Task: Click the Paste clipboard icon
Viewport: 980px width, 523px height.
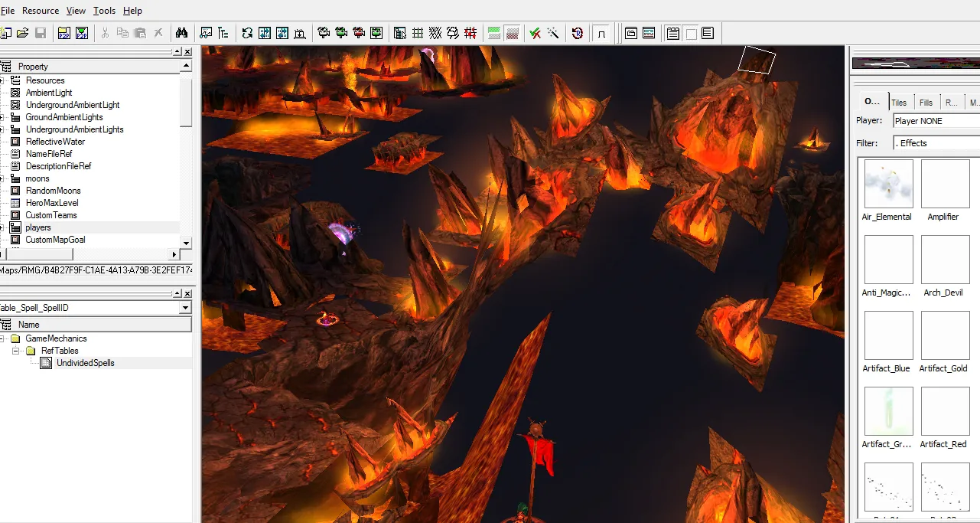Action: 140,33
